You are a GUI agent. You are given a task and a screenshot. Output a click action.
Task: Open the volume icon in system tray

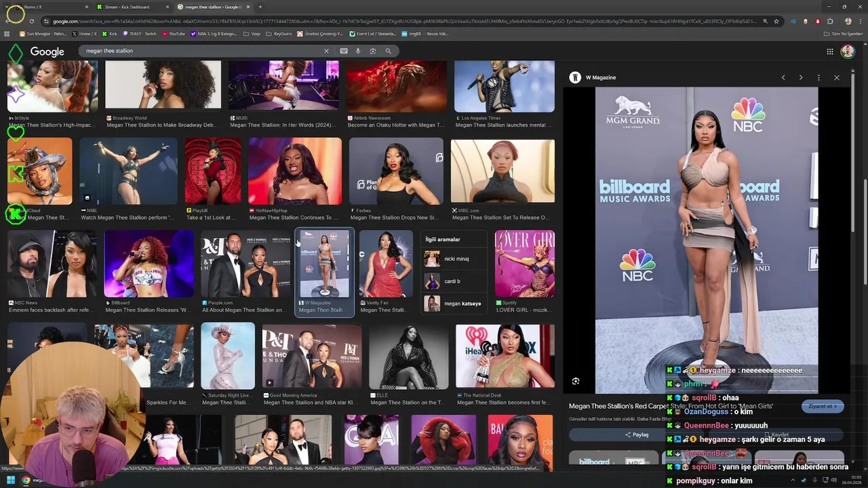point(835,481)
